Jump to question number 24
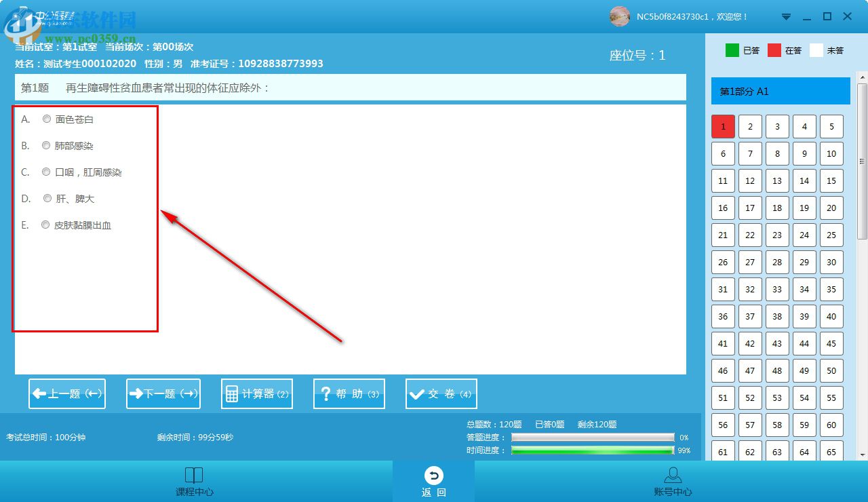This screenshot has width=868, height=502. coord(804,235)
